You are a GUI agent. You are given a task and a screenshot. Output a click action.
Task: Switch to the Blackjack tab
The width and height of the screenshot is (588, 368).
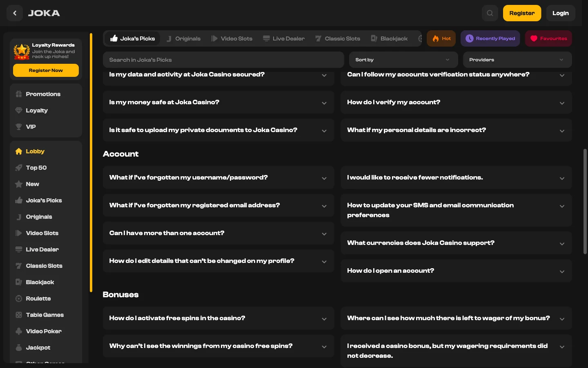[x=389, y=38]
